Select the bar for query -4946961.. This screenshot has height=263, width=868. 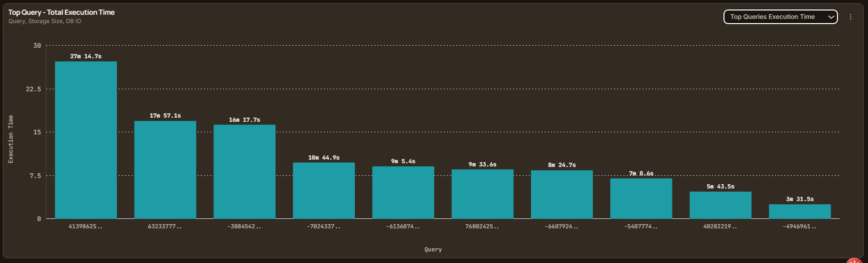[800, 212]
